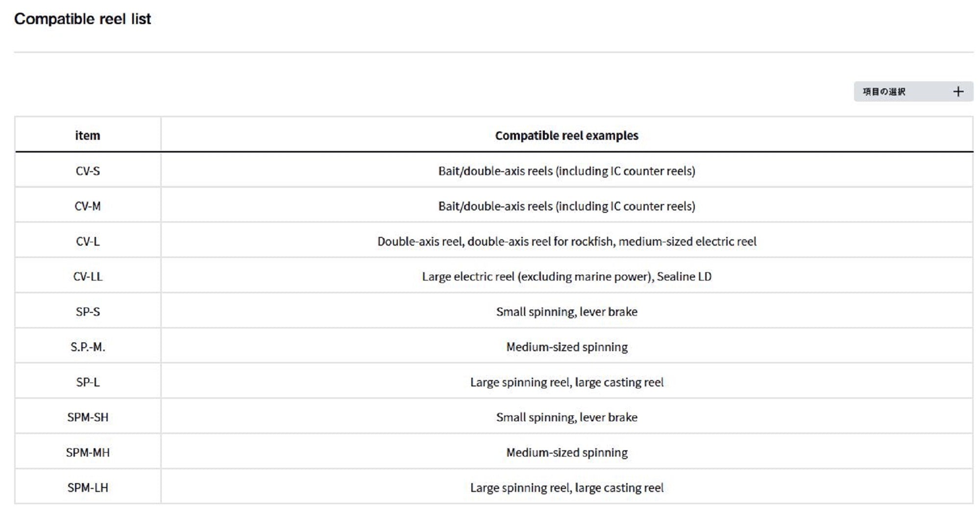Screen dimensions: 980x513
Task: Select the CV-LL item cell
Action: click(x=88, y=277)
